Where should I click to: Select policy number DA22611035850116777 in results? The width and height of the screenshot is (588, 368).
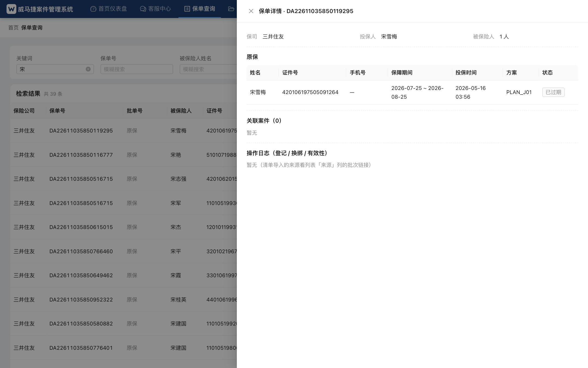81,155
